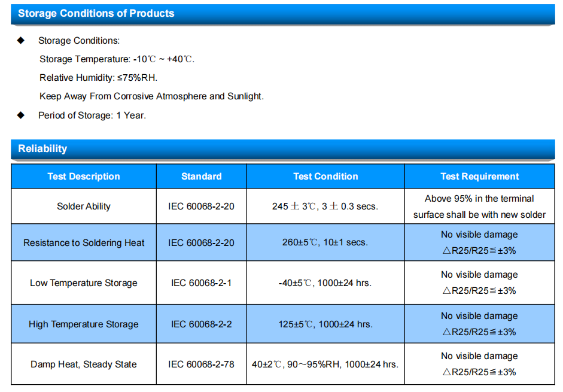The width and height of the screenshot is (563, 392).
Task: Click the diamond bullet beside Period of Storage
Action: pyautogui.click(x=21, y=115)
